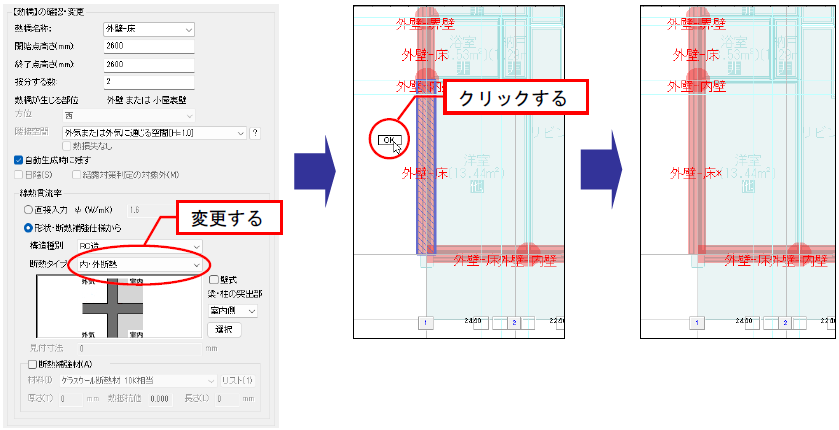The height and width of the screenshot is (430, 839).
Task: Click the blue grid marker 2 in the middle plan
Action: (515, 323)
